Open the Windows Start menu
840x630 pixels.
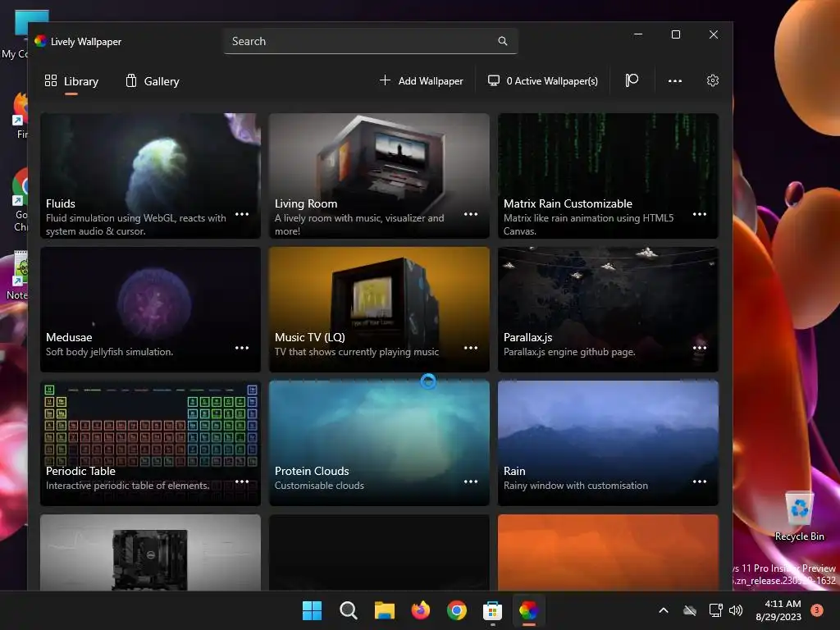312,610
